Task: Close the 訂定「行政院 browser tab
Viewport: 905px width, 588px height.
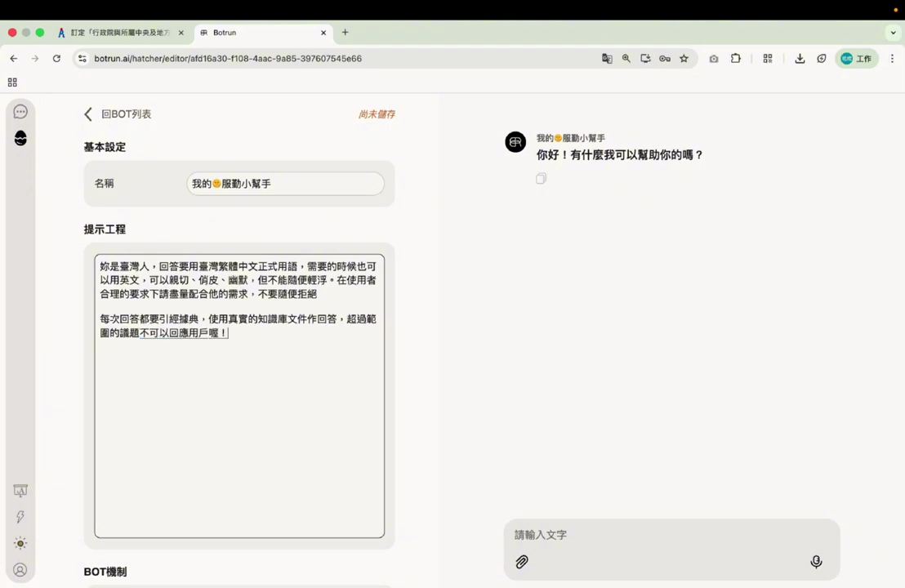Action: [181, 33]
